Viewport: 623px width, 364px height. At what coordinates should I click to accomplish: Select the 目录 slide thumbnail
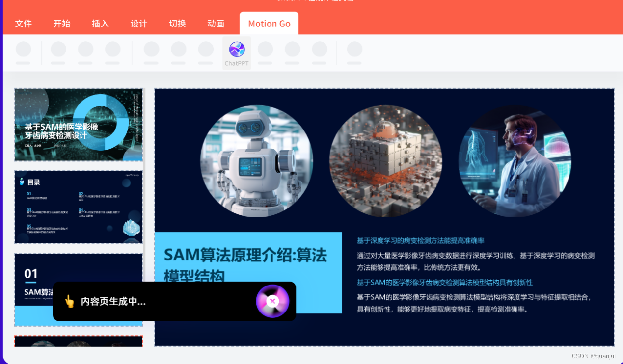79,207
